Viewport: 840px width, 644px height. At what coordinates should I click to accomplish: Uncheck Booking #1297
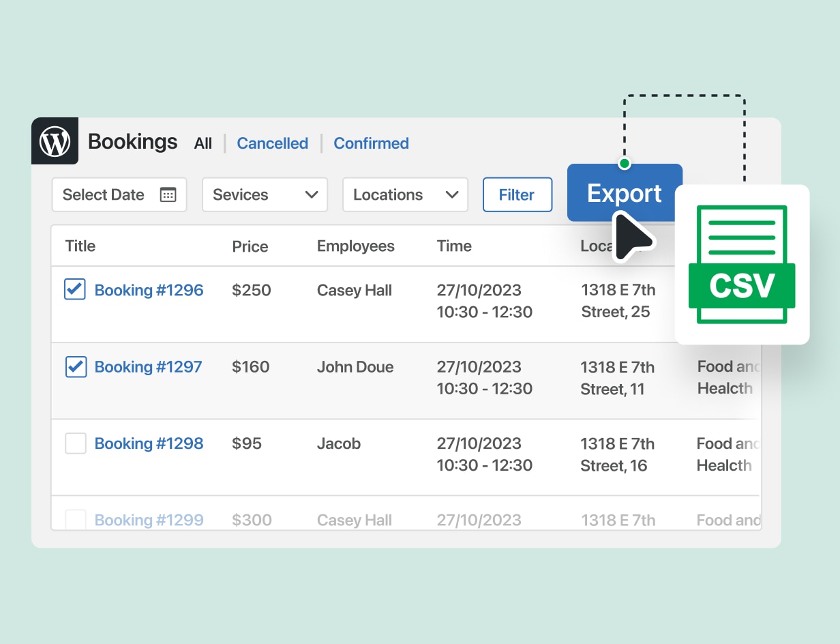[75, 366]
